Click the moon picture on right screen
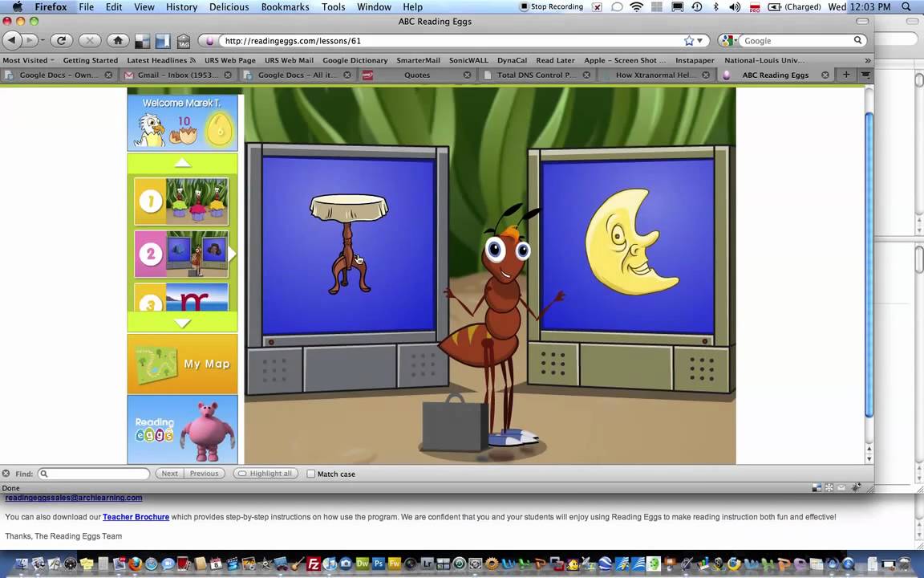 coord(632,242)
